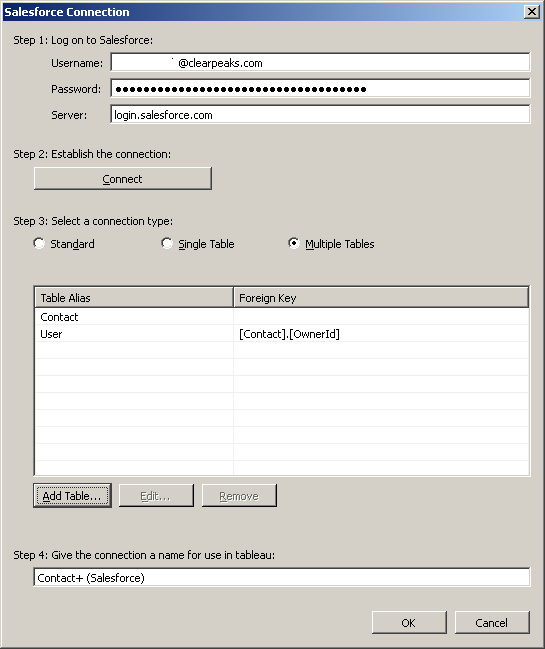Click the Remove button
The width and height of the screenshot is (545, 649).
[239, 495]
